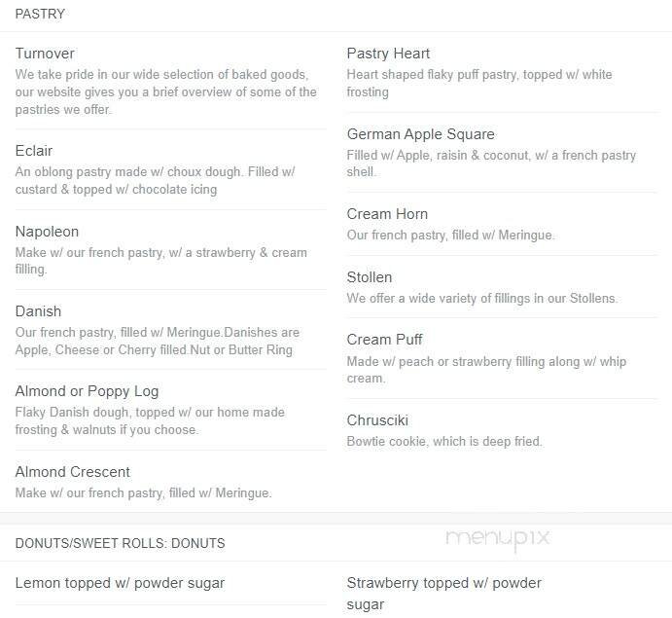Click the Napoleon item title
672x618 pixels.
[x=47, y=232]
